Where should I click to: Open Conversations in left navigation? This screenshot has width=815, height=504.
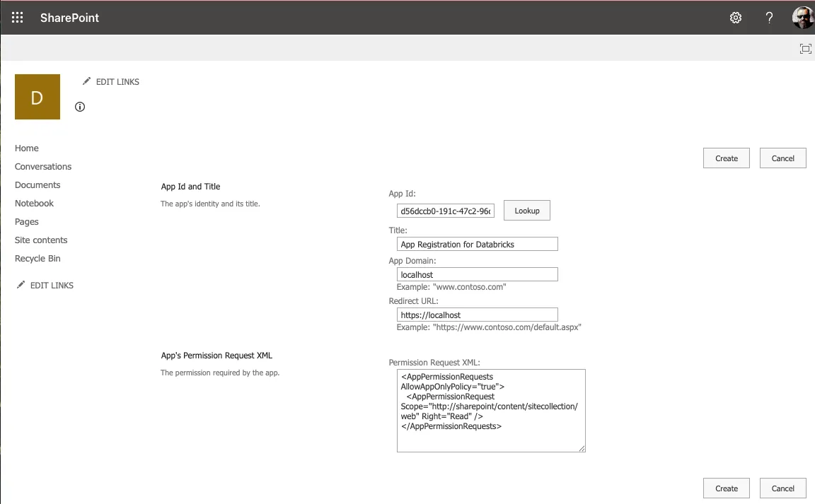point(43,167)
